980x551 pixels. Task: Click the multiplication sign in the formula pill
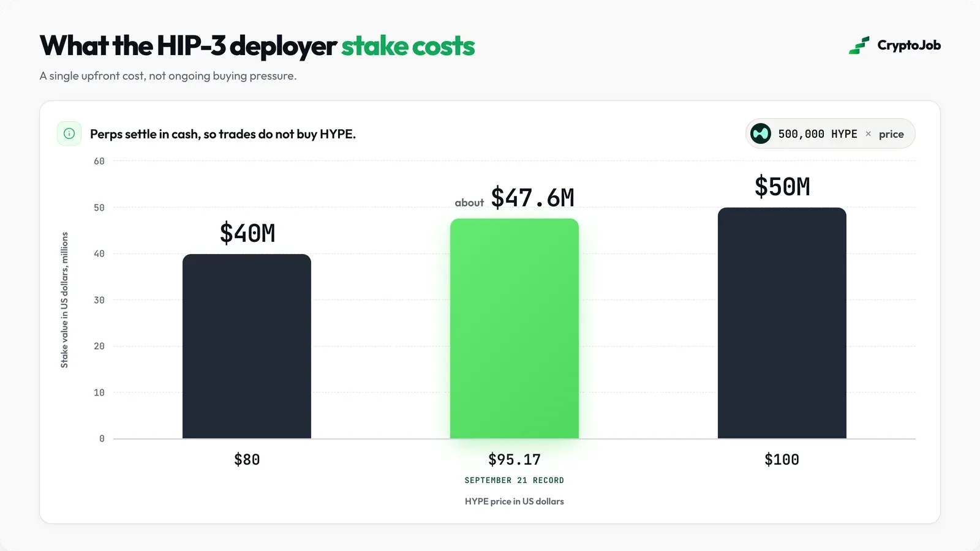868,133
